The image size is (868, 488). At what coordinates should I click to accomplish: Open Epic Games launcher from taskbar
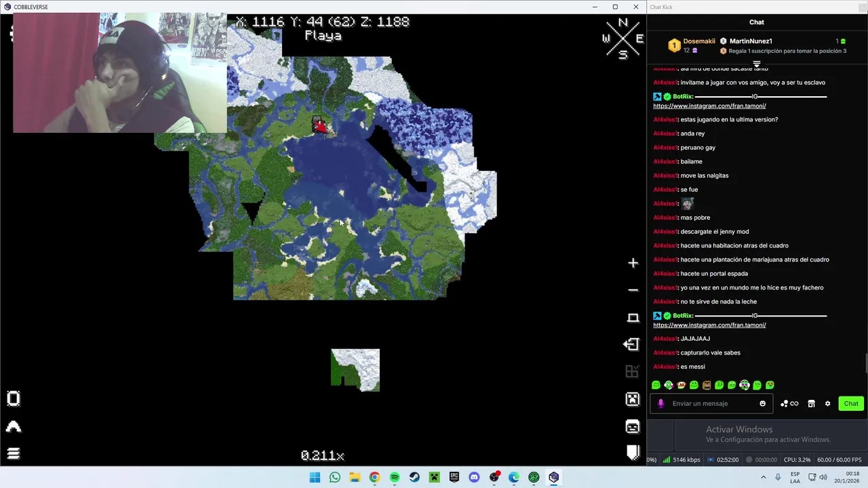tap(454, 477)
